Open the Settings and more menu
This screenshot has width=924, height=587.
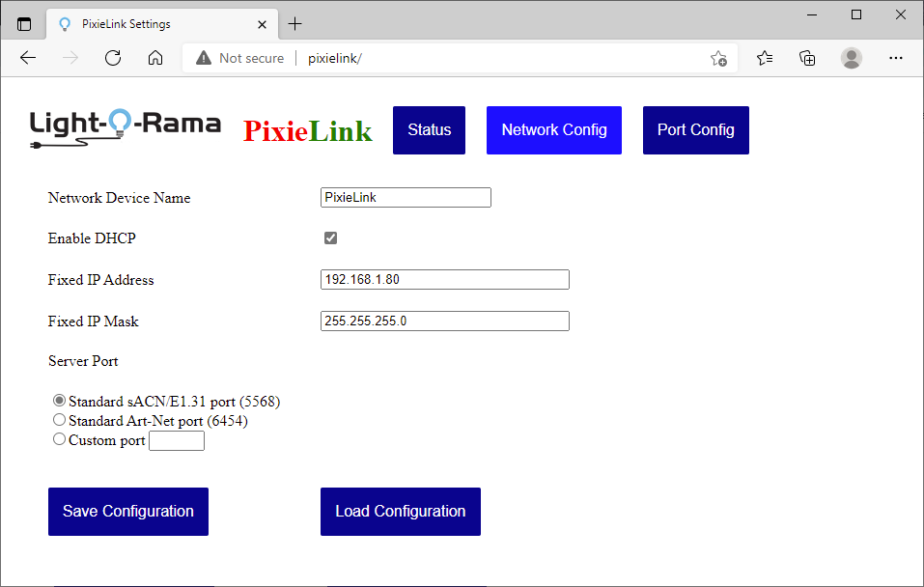896,58
